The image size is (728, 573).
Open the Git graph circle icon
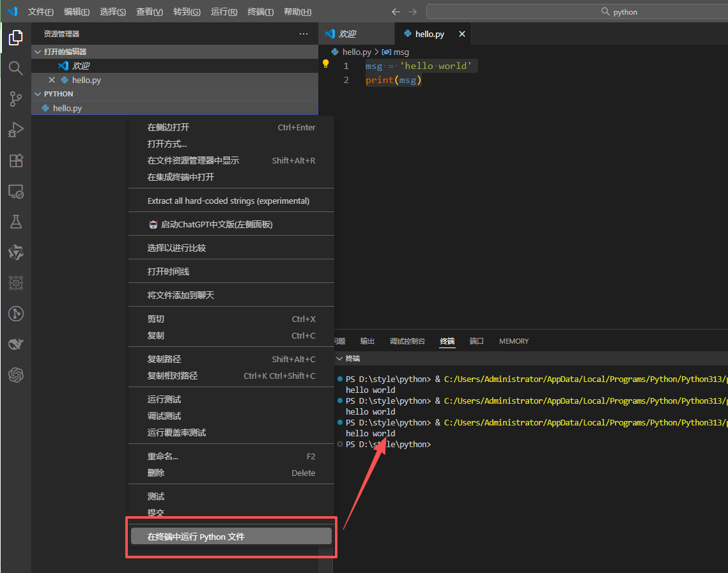16,314
